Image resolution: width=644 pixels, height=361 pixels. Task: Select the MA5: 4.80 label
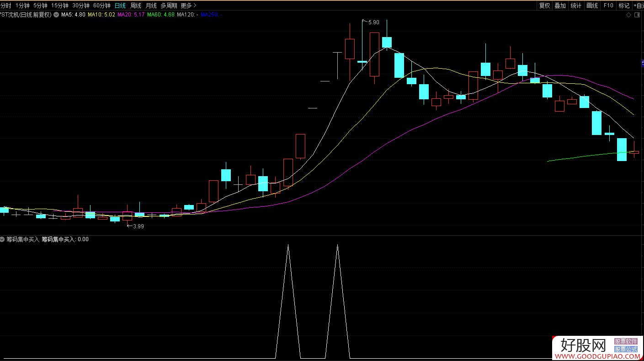pyautogui.click(x=73, y=15)
